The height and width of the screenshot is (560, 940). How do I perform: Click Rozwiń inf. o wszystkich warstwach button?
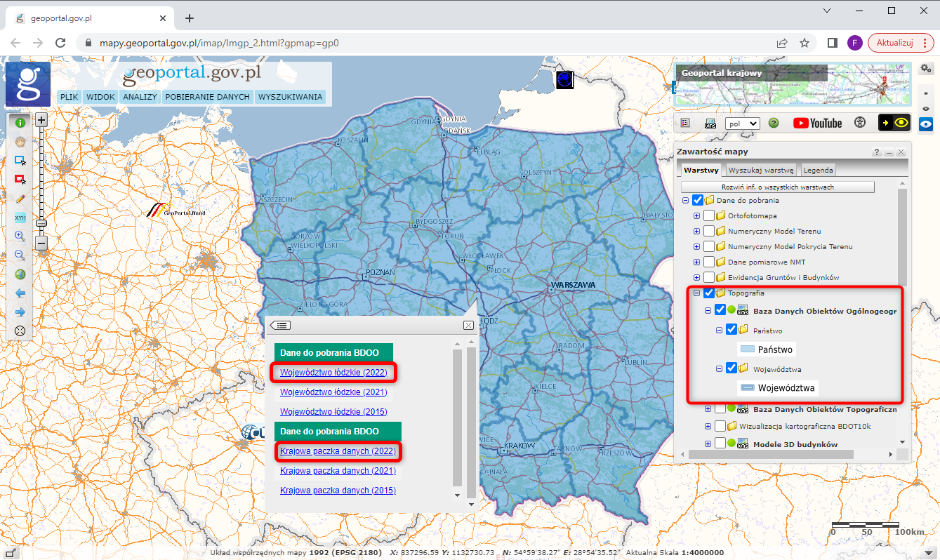pyautogui.click(x=777, y=187)
